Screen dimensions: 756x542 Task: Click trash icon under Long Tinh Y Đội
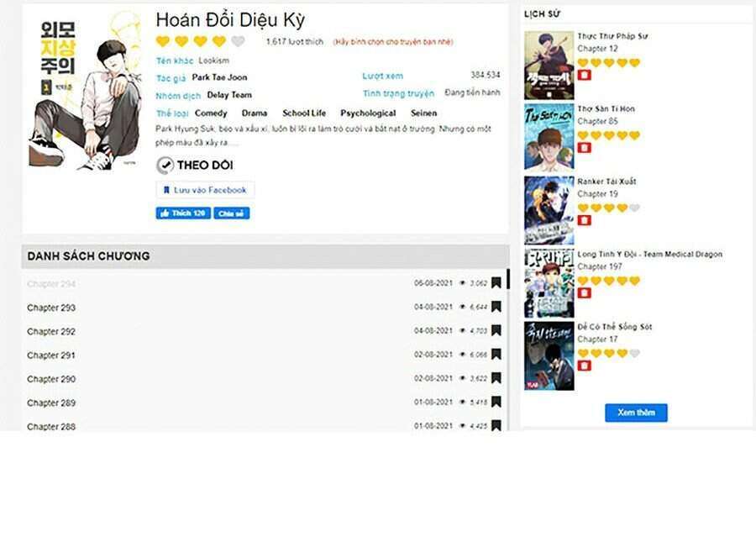[584, 292]
